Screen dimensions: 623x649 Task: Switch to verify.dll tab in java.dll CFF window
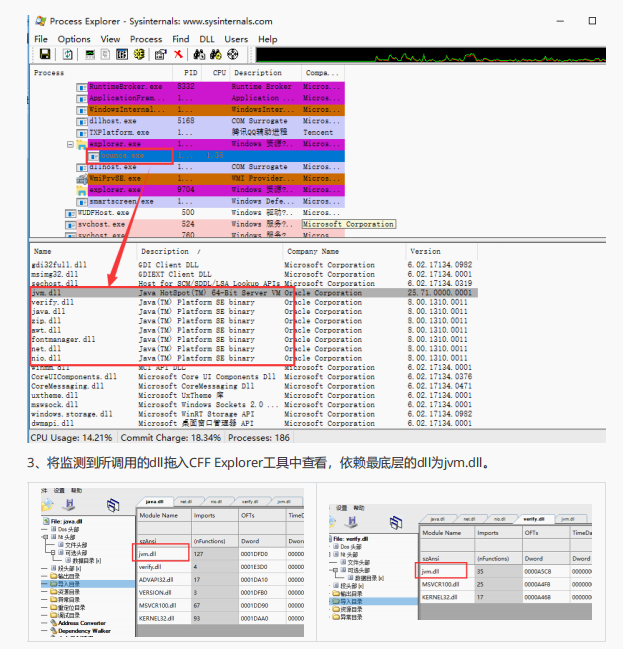coord(249,501)
